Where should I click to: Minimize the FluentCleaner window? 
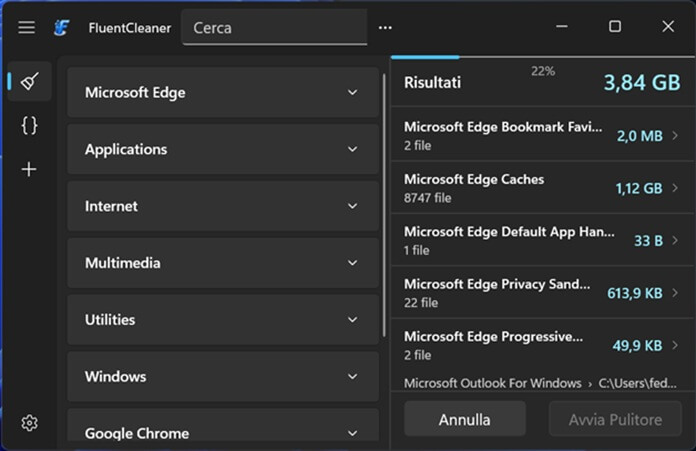pyautogui.click(x=562, y=27)
